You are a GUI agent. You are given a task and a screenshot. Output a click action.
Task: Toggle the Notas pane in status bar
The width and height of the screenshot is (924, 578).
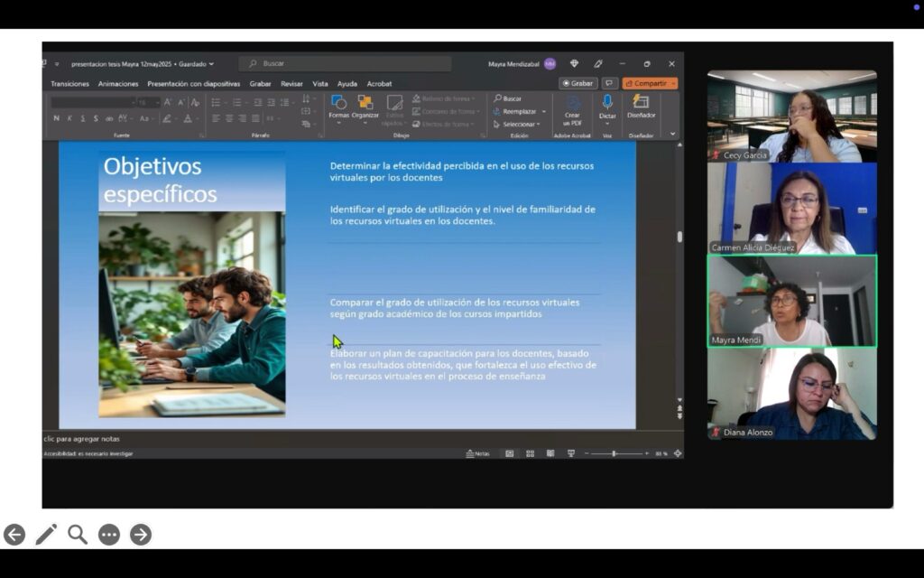coord(477,453)
